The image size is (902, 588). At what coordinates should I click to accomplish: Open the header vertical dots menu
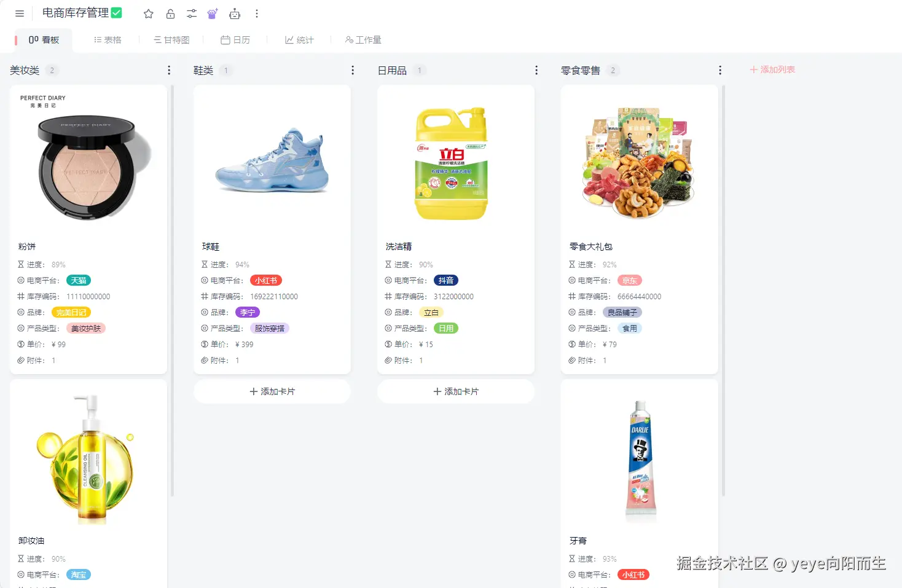pos(257,14)
